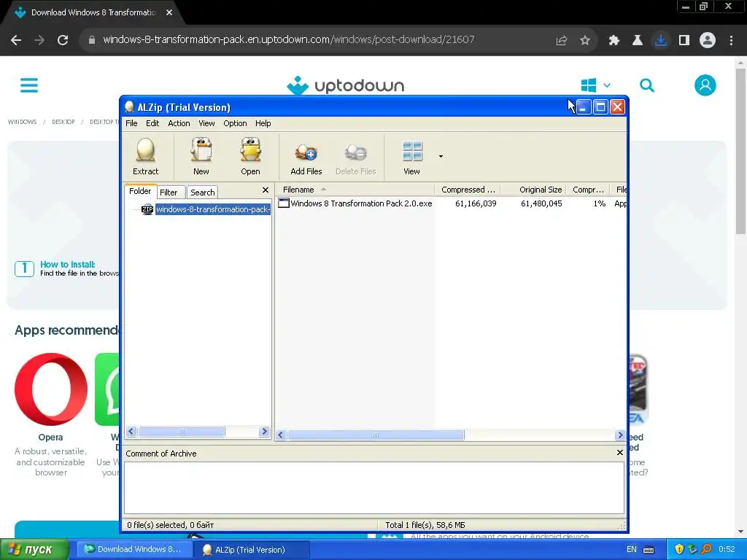747x560 pixels.
Task: Select windows-8-transformation-pack archive in folder tree
Action: click(x=213, y=209)
